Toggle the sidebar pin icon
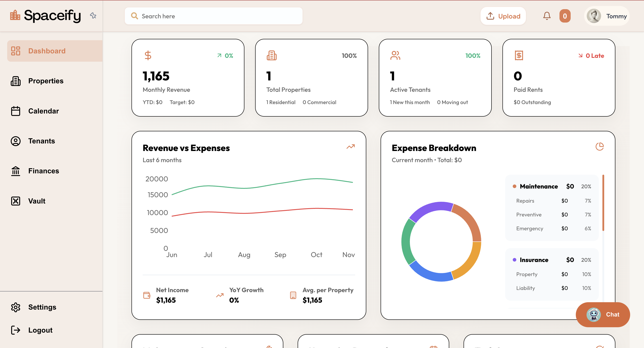This screenshot has height=348, width=644. pos(93,16)
